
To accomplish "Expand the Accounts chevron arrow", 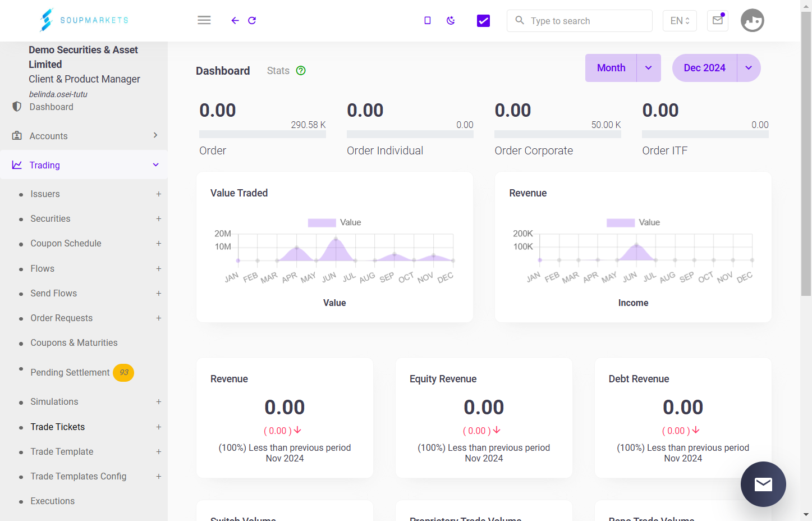I will click(x=155, y=135).
